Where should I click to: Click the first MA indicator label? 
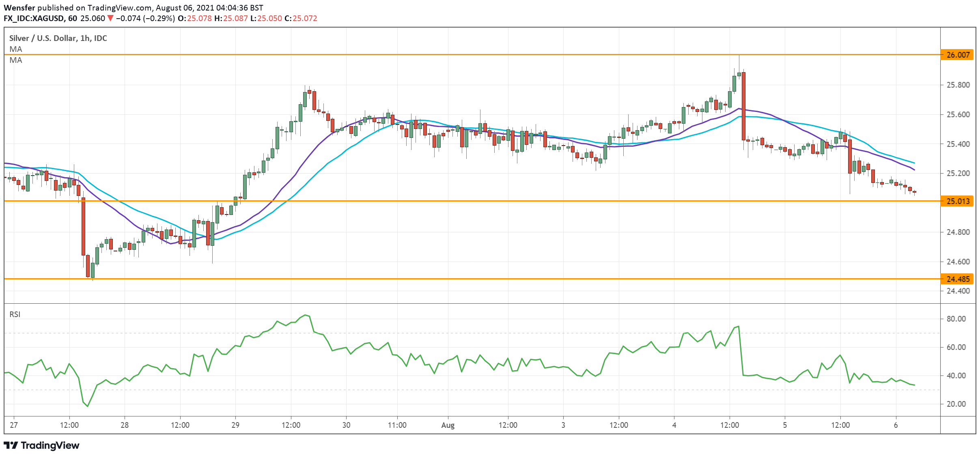[x=16, y=49]
